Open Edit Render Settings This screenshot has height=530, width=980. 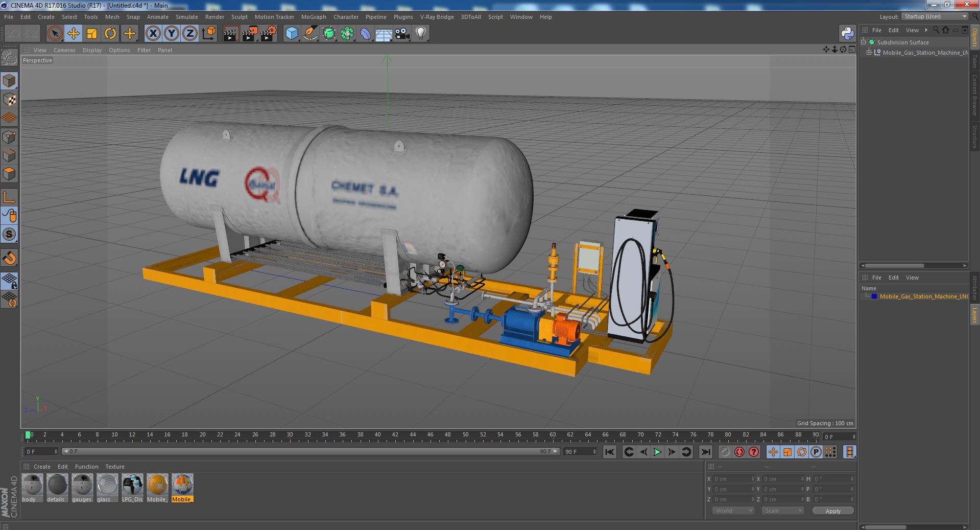point(269,34)
